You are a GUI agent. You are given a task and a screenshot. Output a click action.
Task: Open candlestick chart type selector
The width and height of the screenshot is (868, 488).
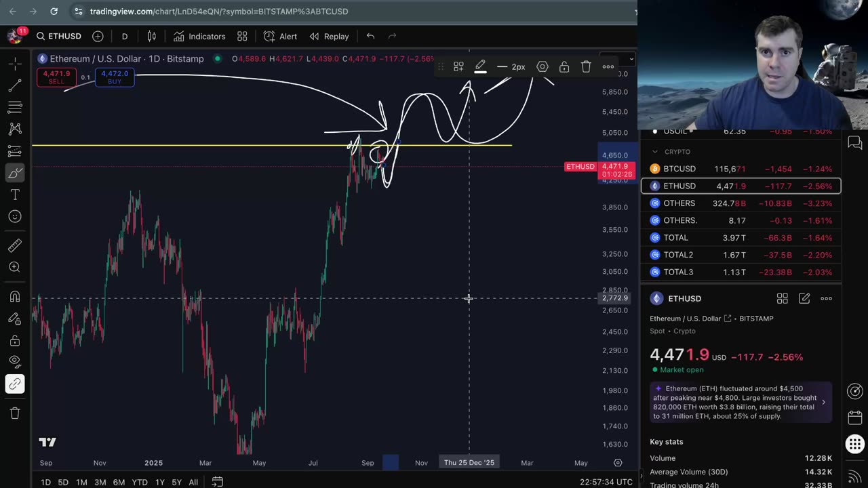(152, 37)
